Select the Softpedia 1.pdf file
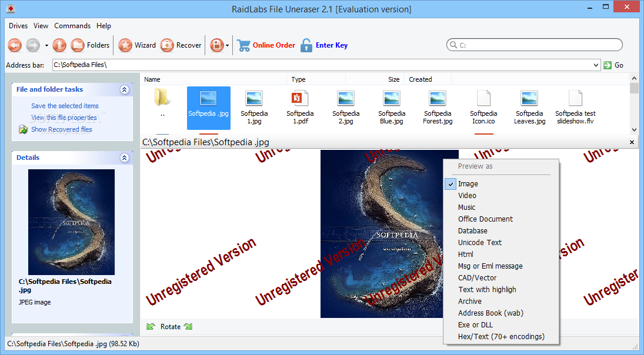 point(300,108)
